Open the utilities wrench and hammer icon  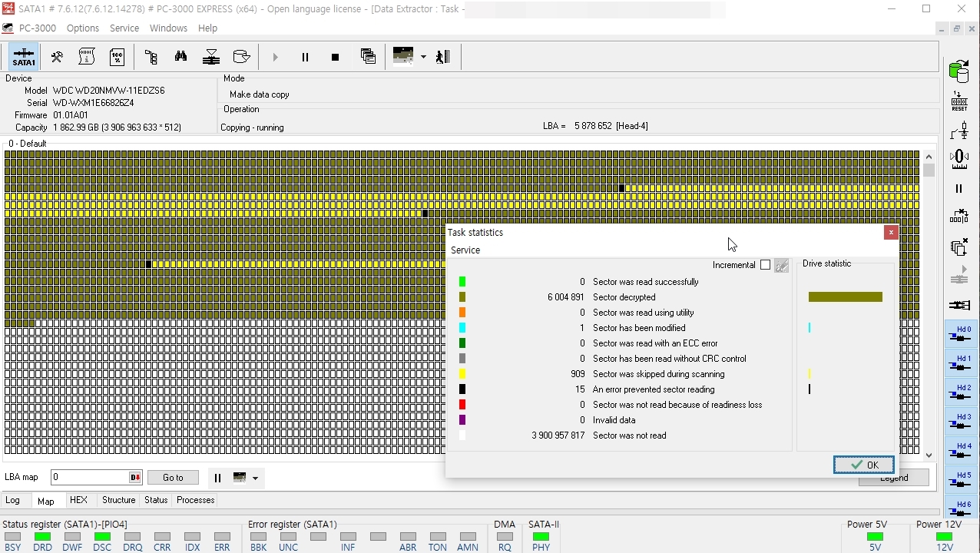pos(57,57)
